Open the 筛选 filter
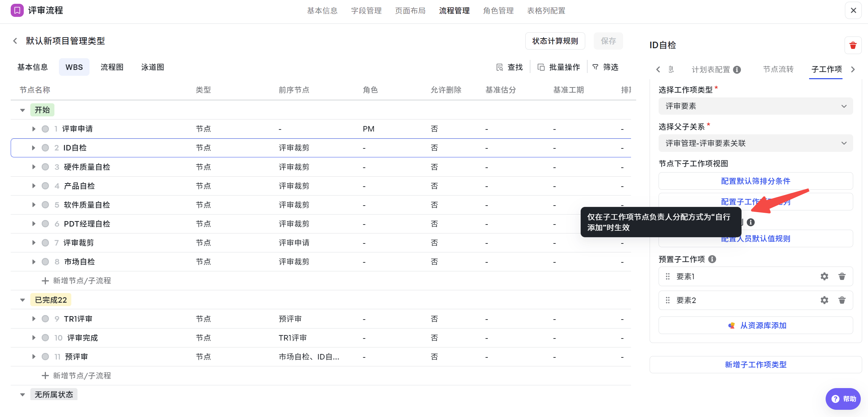Image resolution: width=868 pixels, height=417 pixels. pyautogui.click(x=606, y=67)
